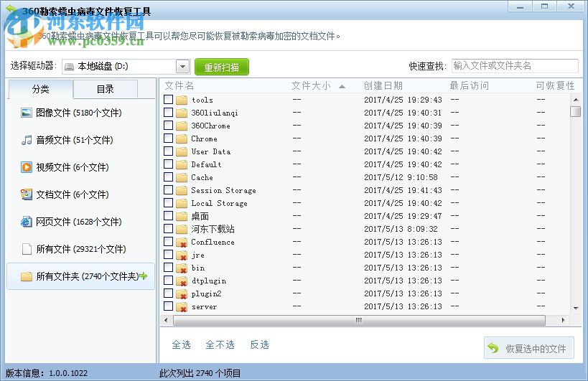588x381 pixels.
Task: Select 网页文件 (1628个文件) category
Action: tap(79, 222)
